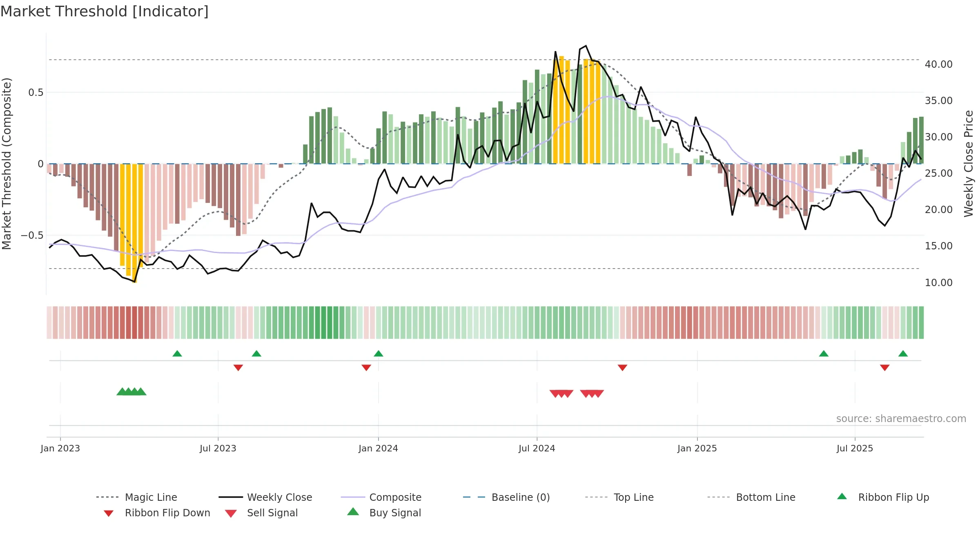980x551 pixels.
Task: Click the chart title Market Threshold [Indicator]
Action: point(105,11)
